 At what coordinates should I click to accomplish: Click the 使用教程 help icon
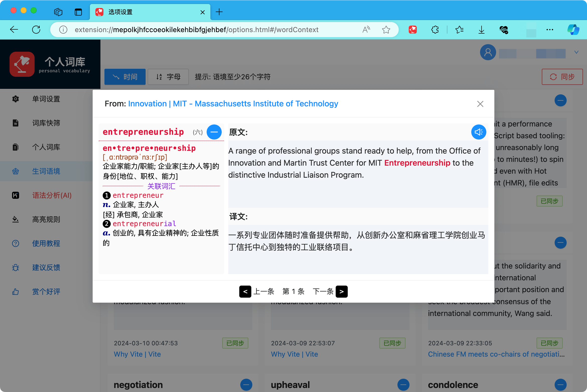[16, 243]
